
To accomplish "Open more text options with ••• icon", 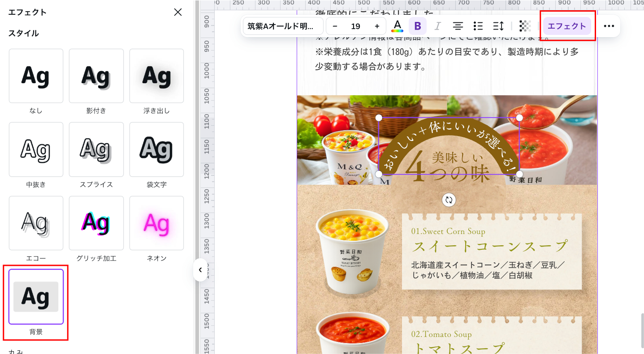I will (x=609, y=26).
